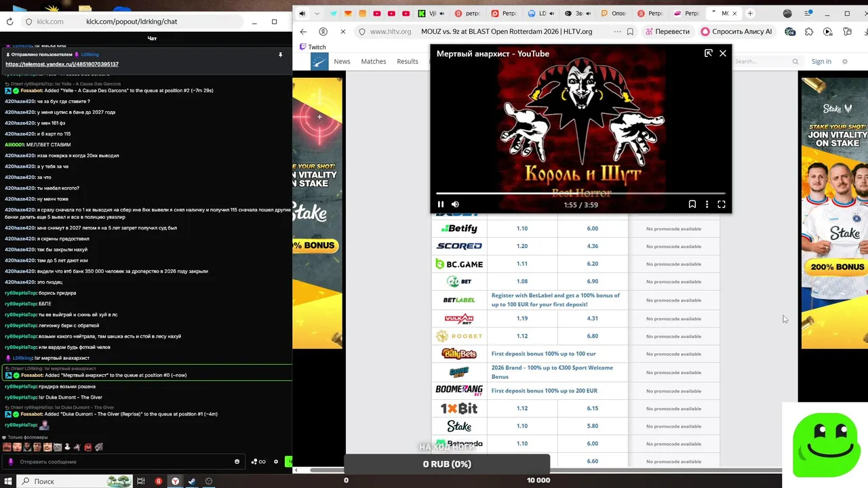This screenshot has width=868, height=488.
Task: Open Kick chat settings gear
Action: (276, 462)
